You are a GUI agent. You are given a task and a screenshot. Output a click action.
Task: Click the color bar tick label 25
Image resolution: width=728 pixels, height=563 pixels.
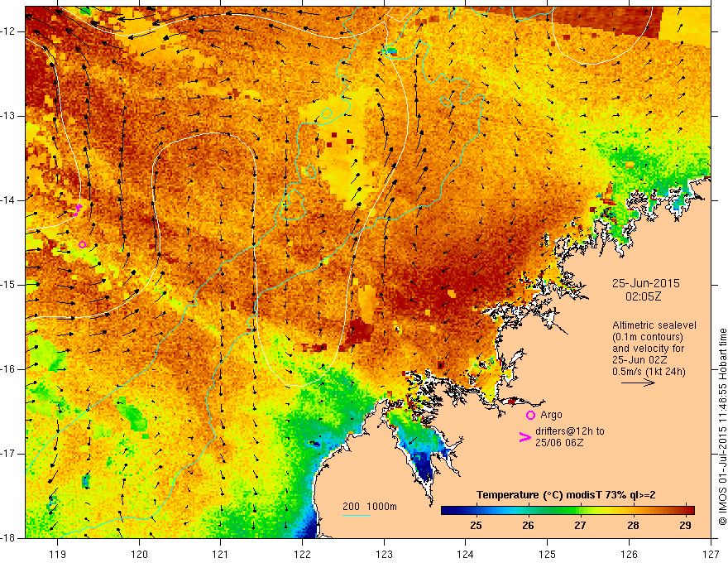pos(476,526)
